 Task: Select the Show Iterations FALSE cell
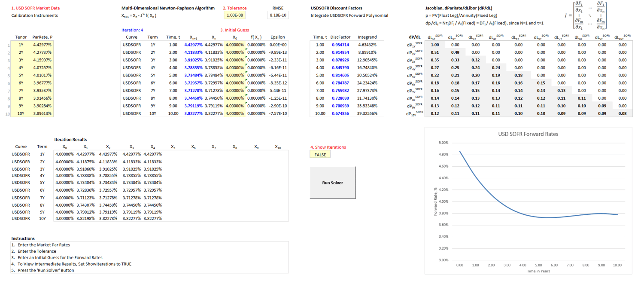tap(320, 155)
